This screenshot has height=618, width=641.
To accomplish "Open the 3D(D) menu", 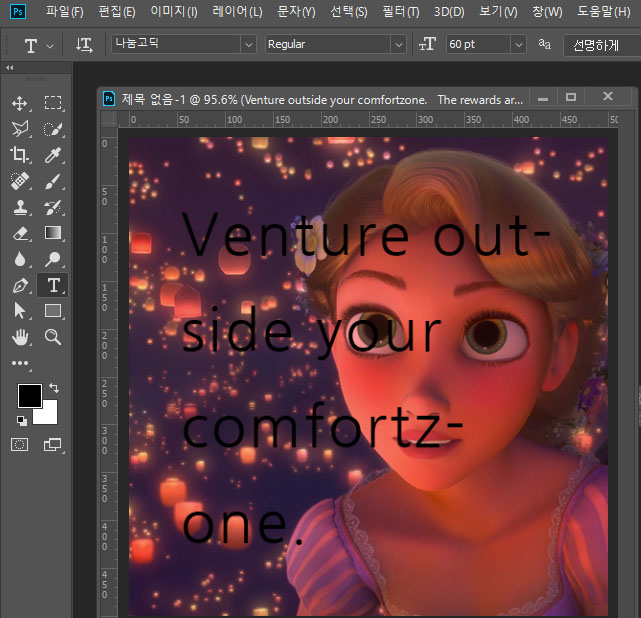I will pos(449,11).
